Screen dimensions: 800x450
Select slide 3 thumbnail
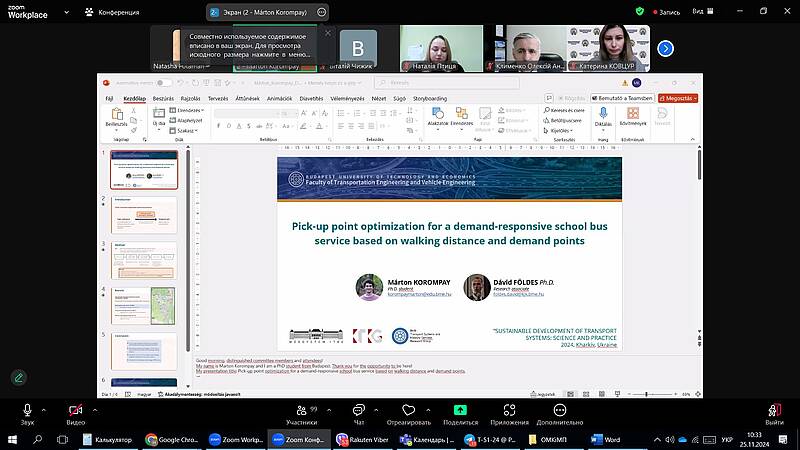point(144,261)
